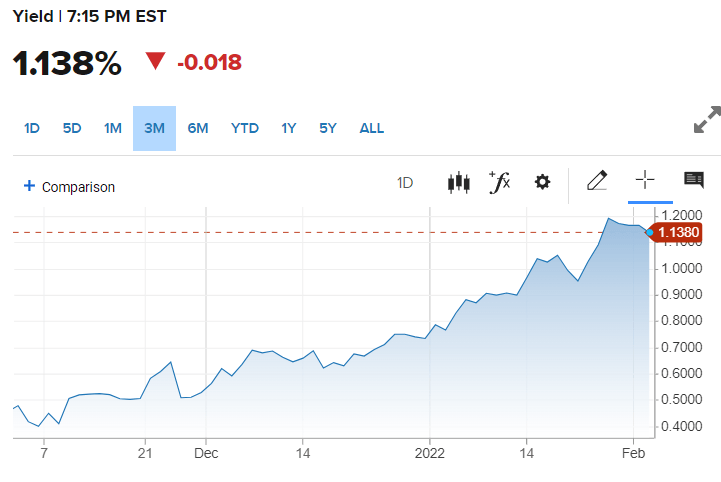Select the YTD time range
This screenshot has height=482, width=721.
coord(245,128)
